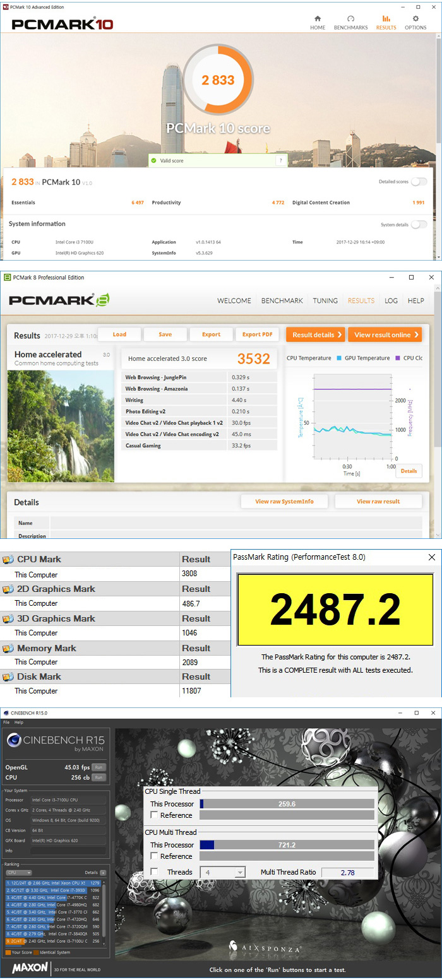
Task: Toggle Detailed scores switch in PCMark 10
Action: point(419,182)
